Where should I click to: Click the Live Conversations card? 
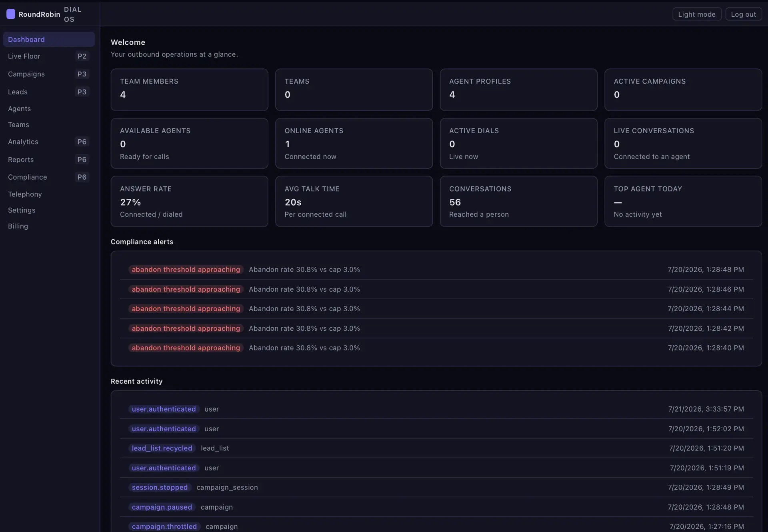pos(683,143)
